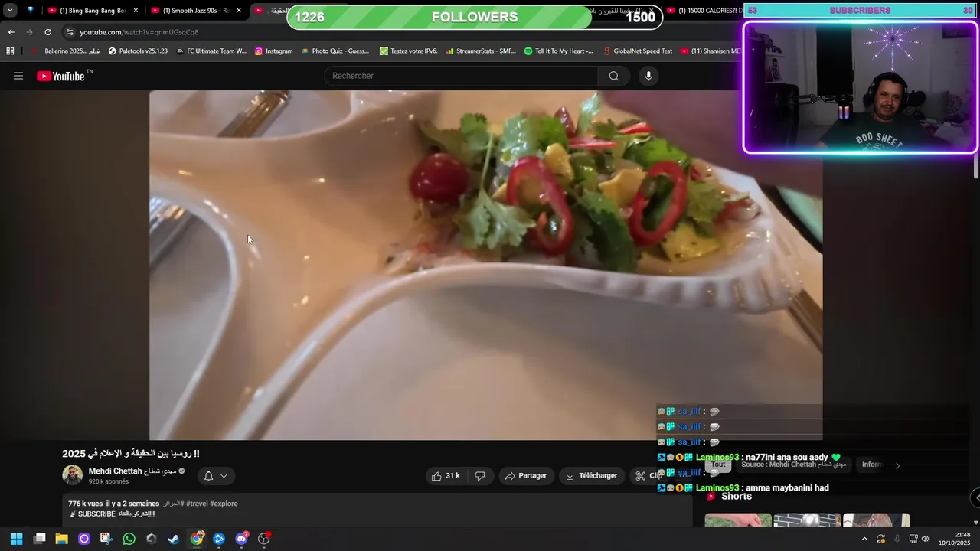Click the video player area
The image size is (980, 551).
[x=485, y=265]
